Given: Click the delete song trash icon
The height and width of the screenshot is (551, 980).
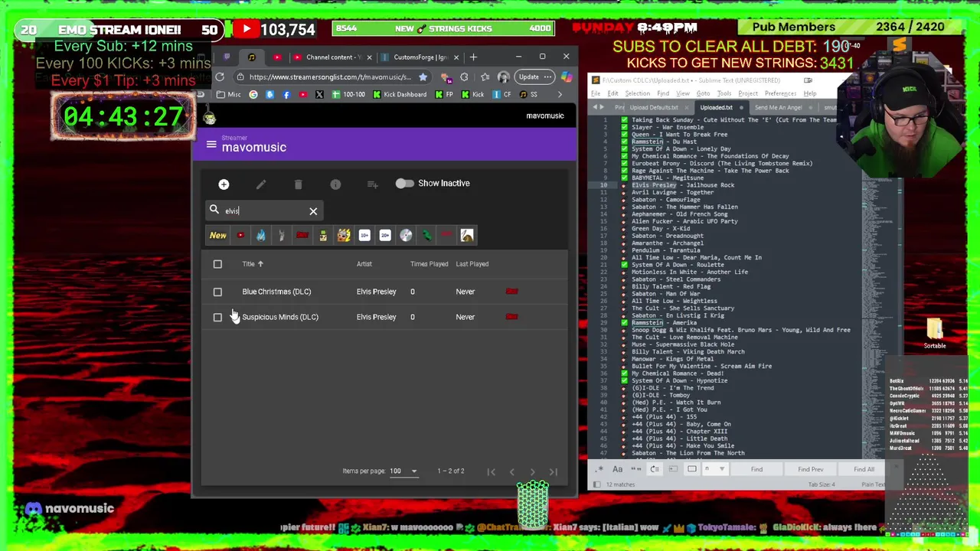Looking at the screenshot, I should [x=298, y=184].
